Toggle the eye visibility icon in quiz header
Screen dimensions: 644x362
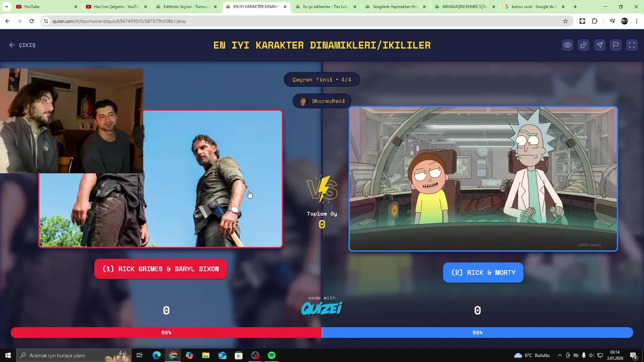pos(568,45)
